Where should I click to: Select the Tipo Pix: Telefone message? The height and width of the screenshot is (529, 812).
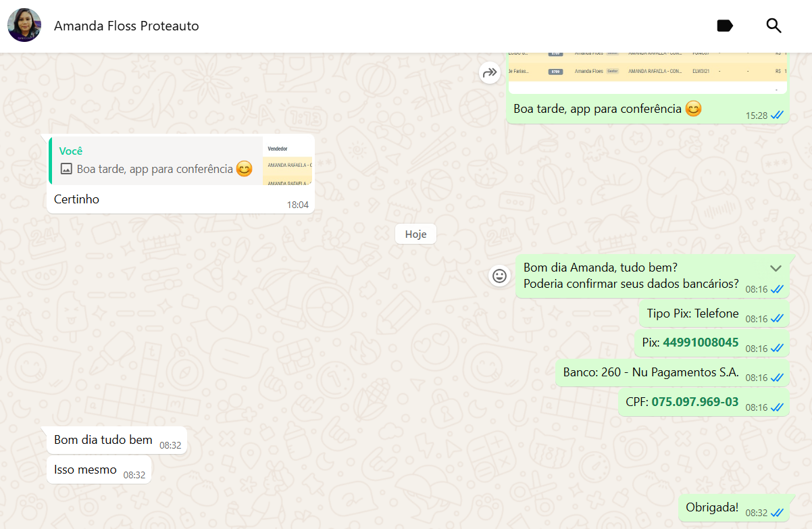[x=692, y=313]
